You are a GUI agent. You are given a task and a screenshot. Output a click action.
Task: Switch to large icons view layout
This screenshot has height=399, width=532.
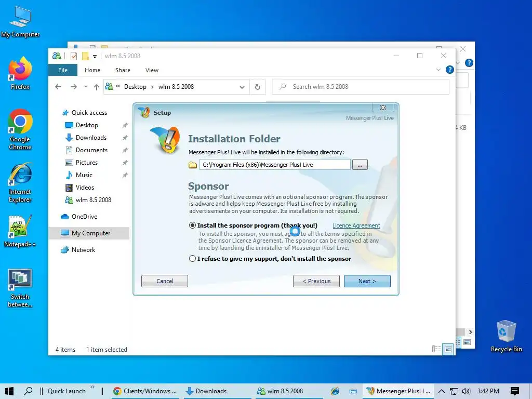448,349
